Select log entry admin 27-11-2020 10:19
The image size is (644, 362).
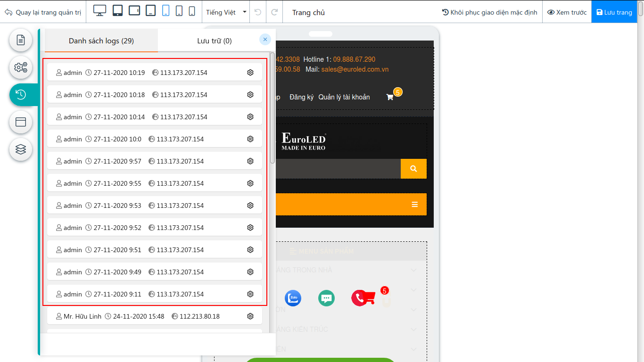[x=155, y=73]
